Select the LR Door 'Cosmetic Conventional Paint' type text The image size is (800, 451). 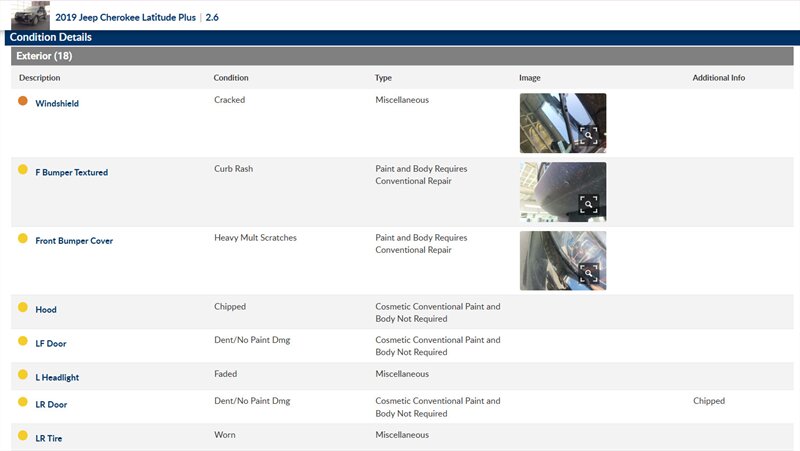(438, 407)
